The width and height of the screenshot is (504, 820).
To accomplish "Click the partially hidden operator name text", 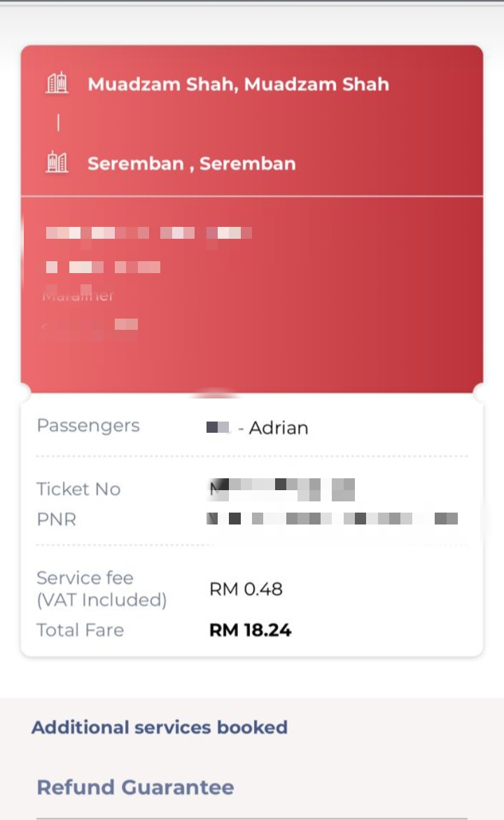I will (x=78, y=296).
